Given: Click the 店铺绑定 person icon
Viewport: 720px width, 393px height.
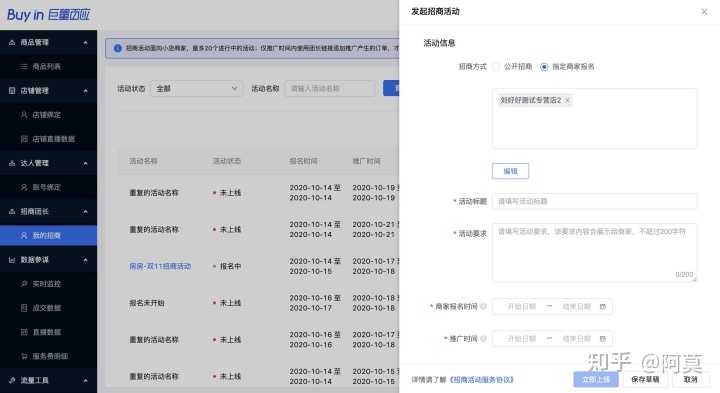Looking at the screenshot, I should [24, 115].
